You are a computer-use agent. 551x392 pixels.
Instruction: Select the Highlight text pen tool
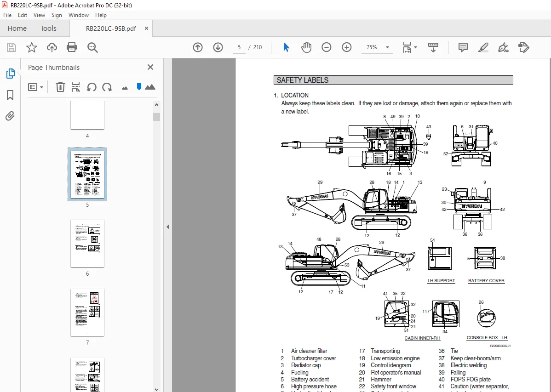(483, 47)
